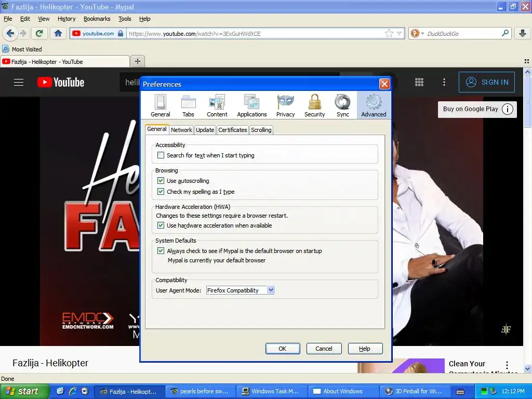Click Cancel in Preferences dialog
Viewport: 532px width, 399px height.
[324, 349]
